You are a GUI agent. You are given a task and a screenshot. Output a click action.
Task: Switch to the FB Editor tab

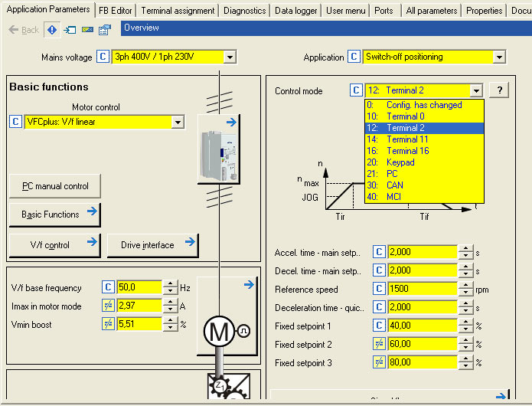click(116, 11)
